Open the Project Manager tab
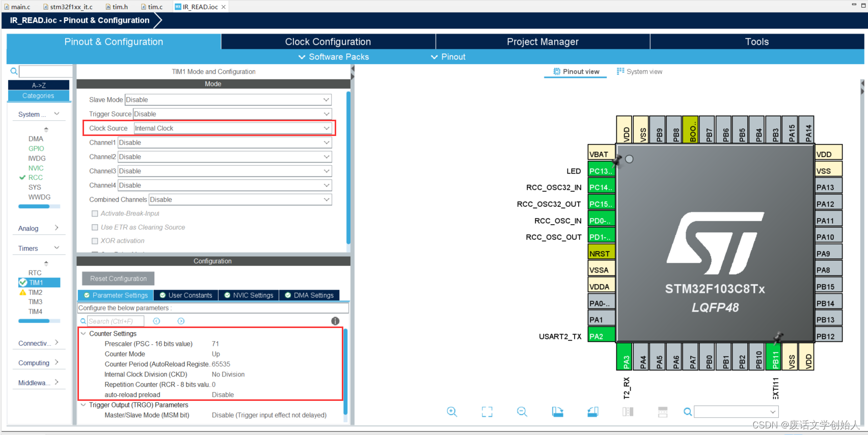Image resolution: width=868 pixels, height=435 pixels. tap(542, 42)
